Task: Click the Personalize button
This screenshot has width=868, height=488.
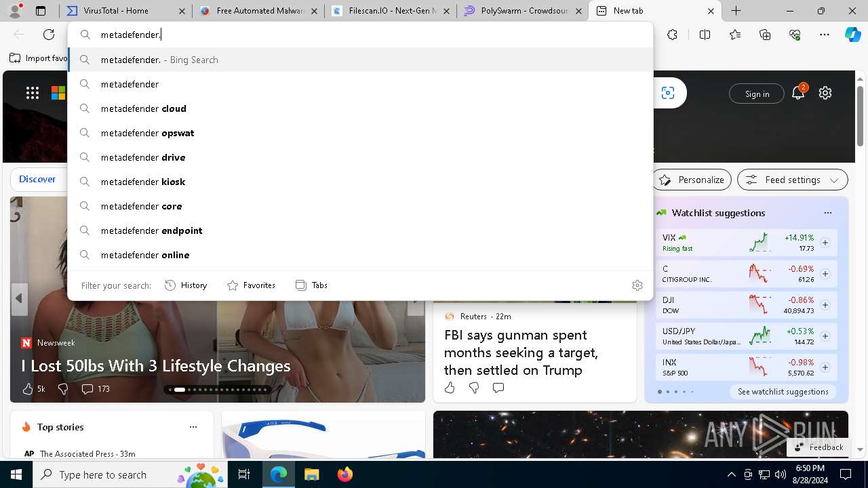Action: click(x=691, y=180)
